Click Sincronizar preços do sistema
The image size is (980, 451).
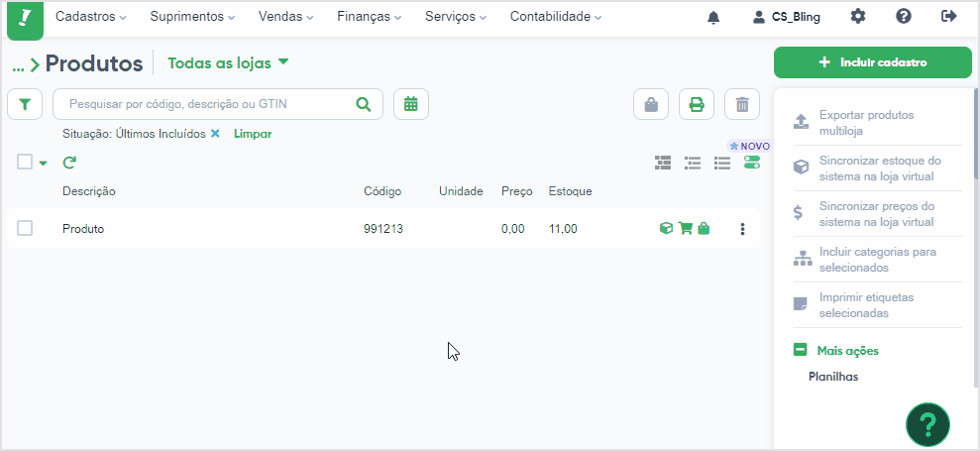coord(877,214)
